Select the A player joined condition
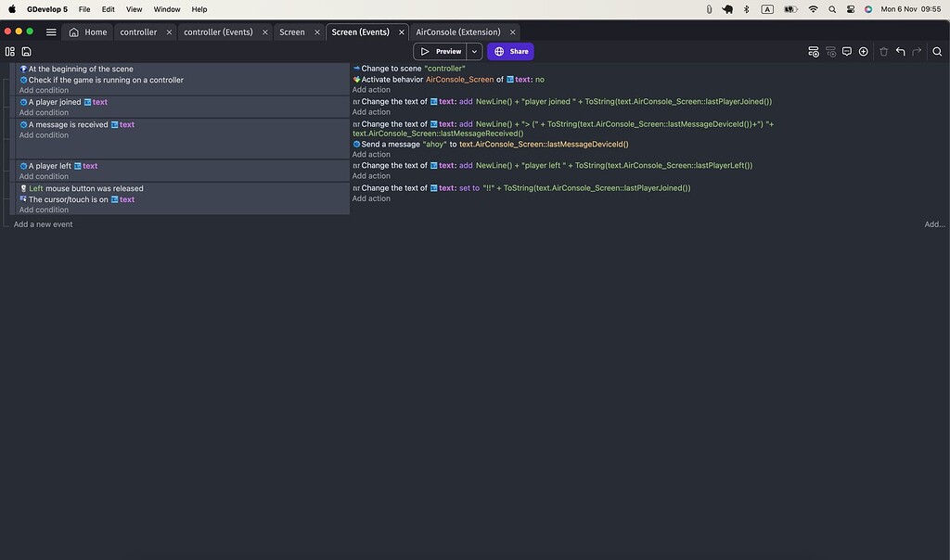Image resolution: width=950 pixels, height=560 pixels. coord(64,102)
